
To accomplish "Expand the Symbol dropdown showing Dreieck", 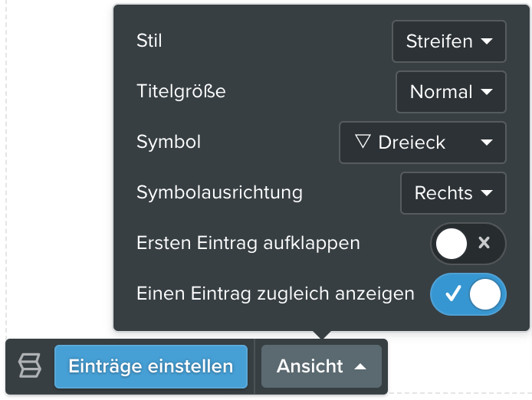I will tap(422, 143).
